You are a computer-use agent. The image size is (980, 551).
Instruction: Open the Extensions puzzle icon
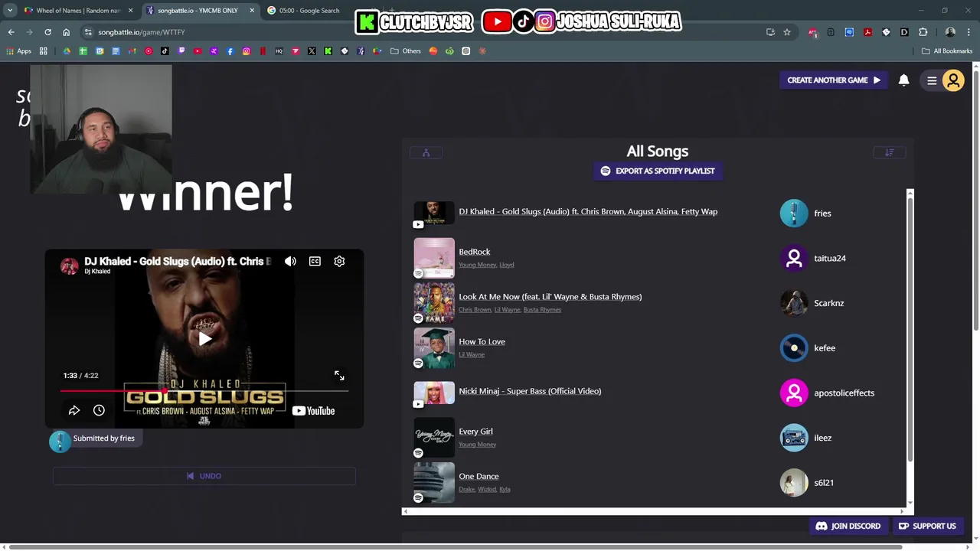(x=923, y=32)
